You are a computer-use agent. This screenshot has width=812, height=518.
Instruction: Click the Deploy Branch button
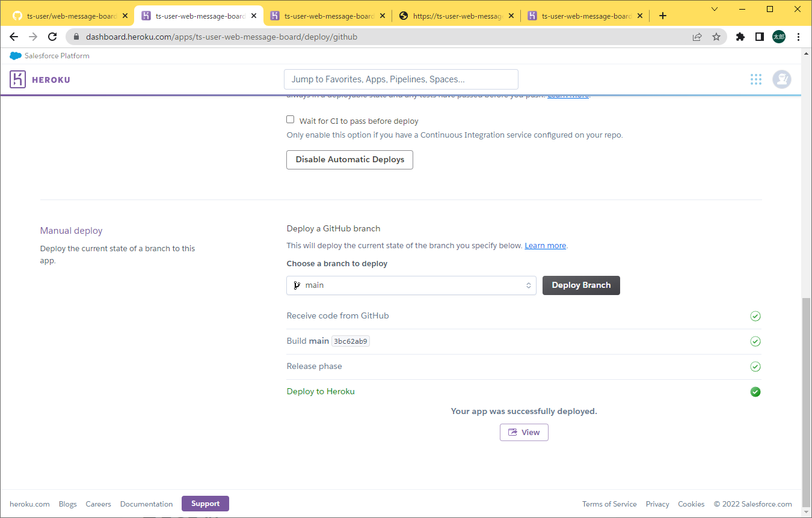[x=581, y=285]
